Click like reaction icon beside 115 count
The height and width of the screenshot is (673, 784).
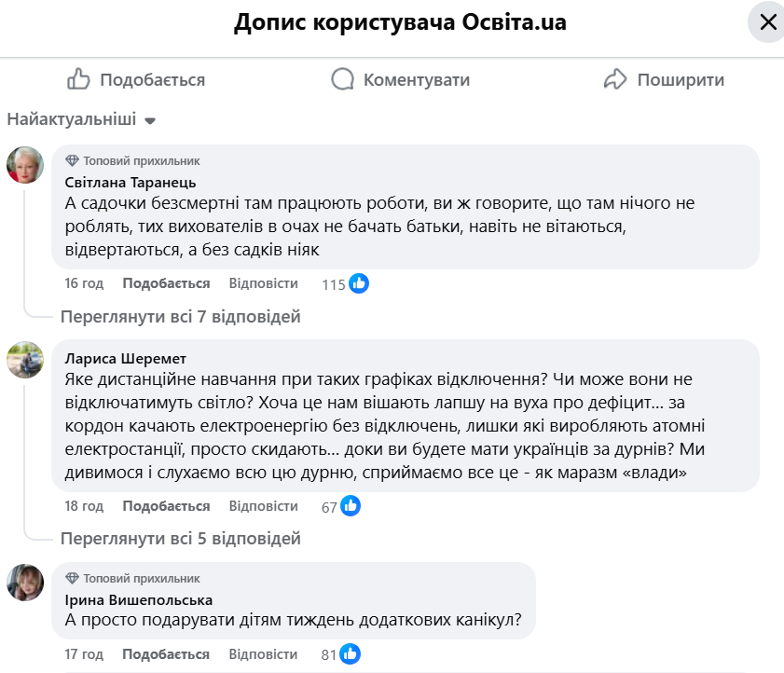point(359,283)
